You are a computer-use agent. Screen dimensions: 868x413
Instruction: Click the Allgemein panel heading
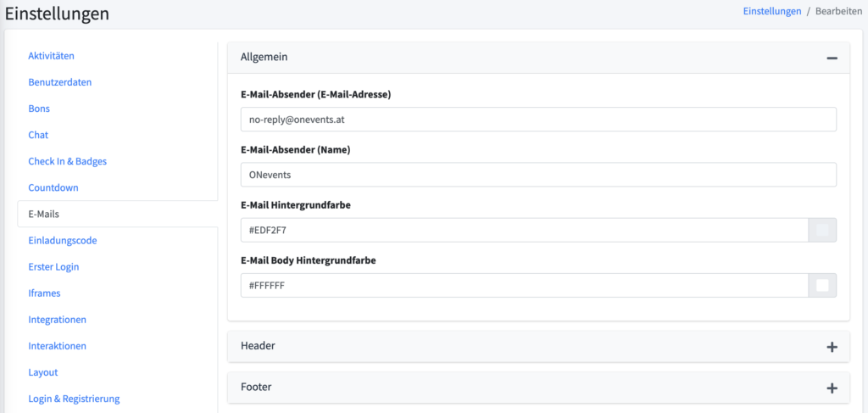264,57
